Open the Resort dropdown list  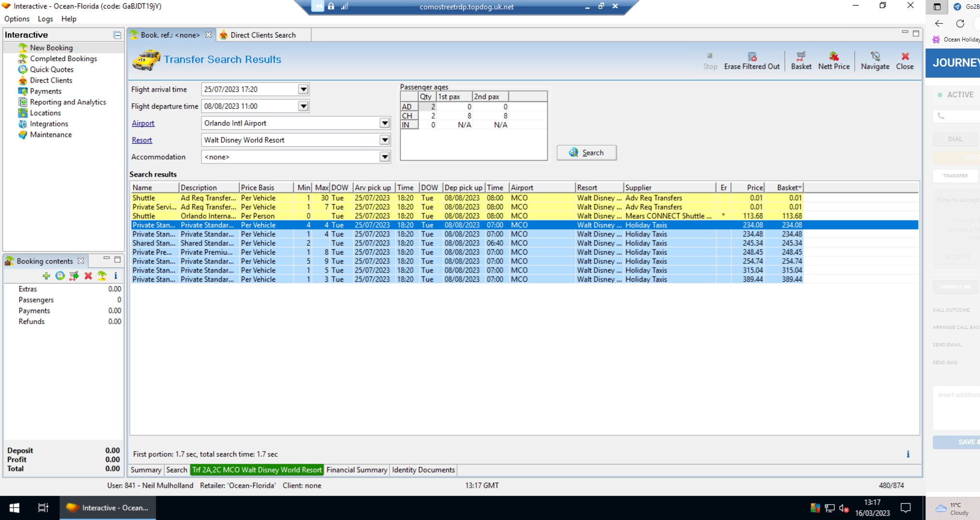tap(385, 140)
